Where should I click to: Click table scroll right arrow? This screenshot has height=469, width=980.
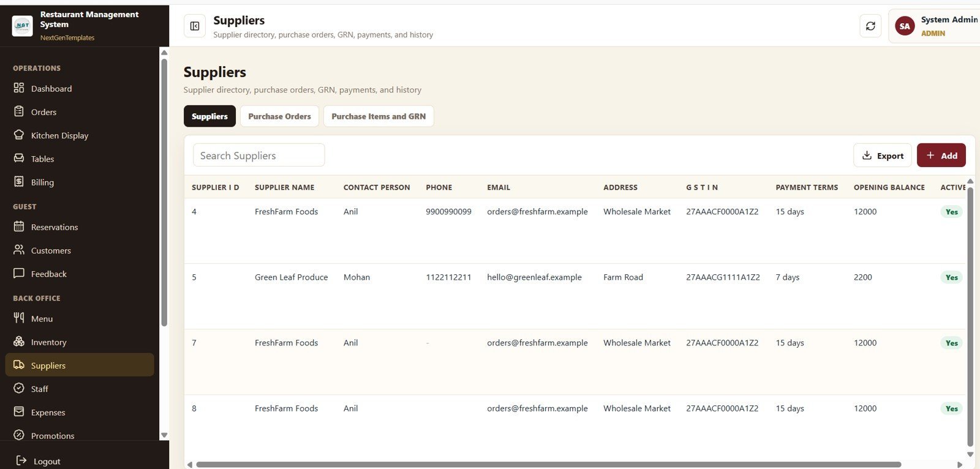[x=960, y=465]
